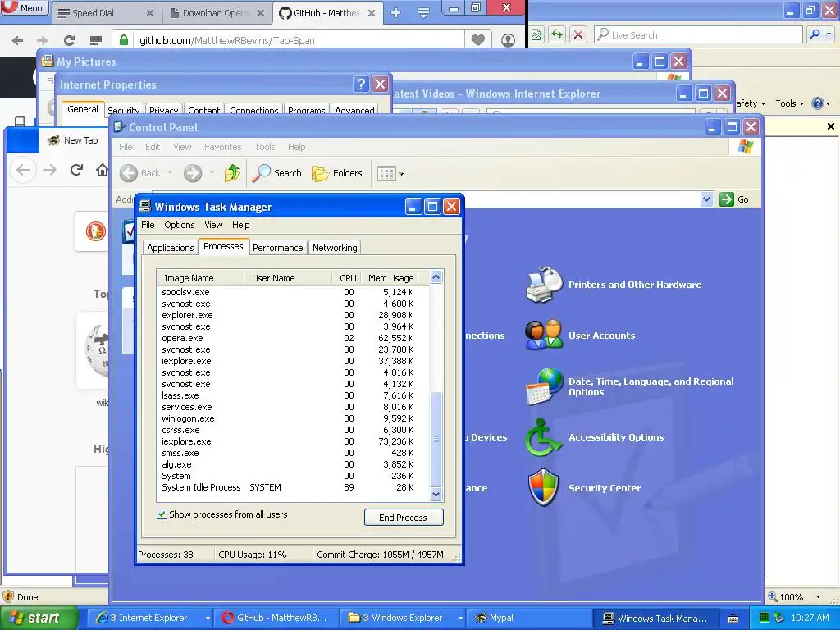The image size is (840, 630).
Task: Switch to Performance tab in Task Manager
Action: pos(277,248)
